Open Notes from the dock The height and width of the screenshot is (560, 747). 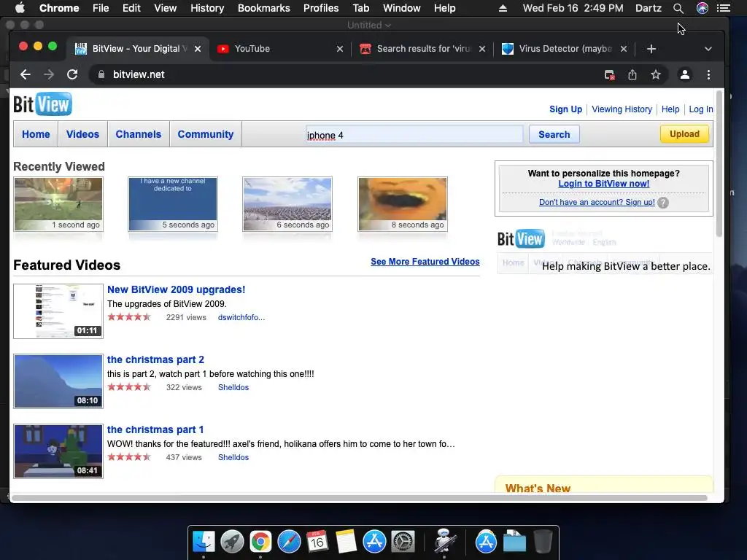pos(346,542)
